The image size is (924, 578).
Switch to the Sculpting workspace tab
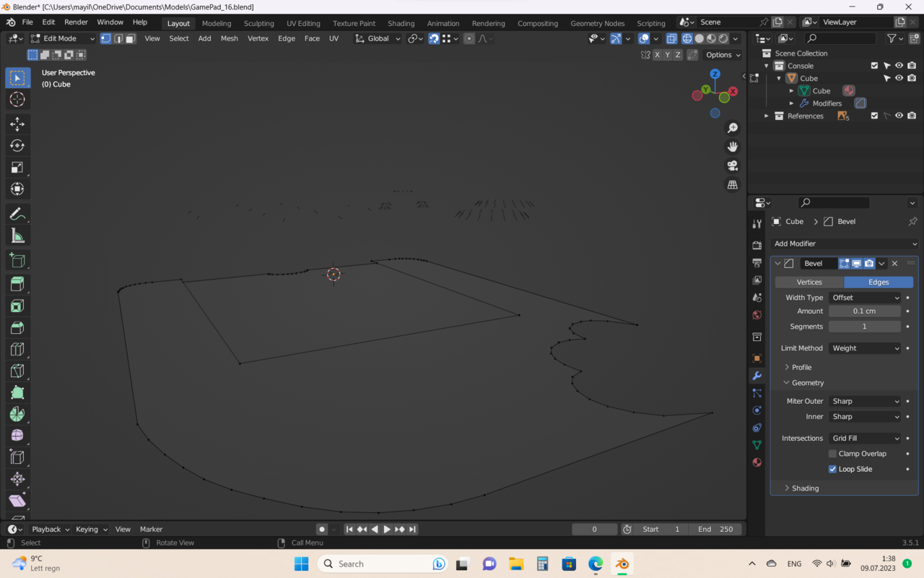(x=258, y=23)
